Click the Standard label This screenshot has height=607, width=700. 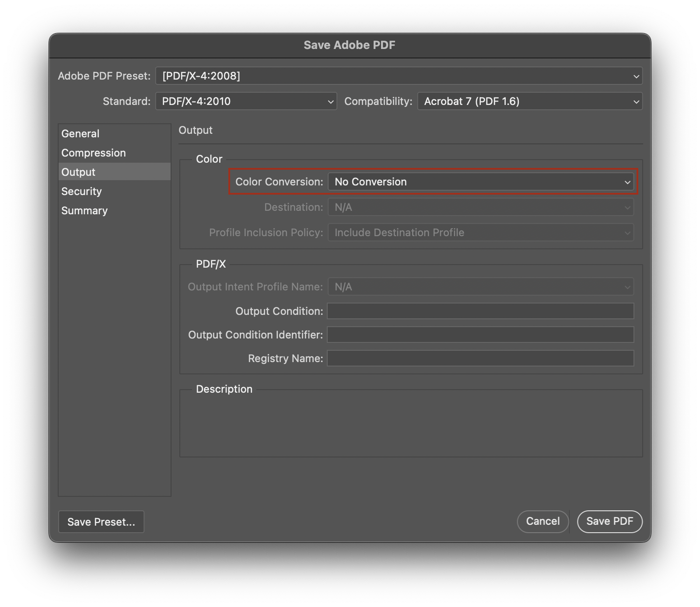[x=126, y=101]
